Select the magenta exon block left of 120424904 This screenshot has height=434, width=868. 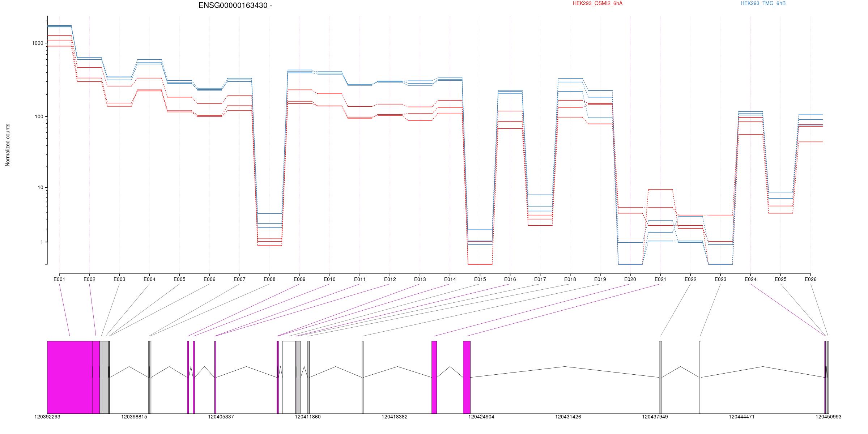(467, 377)
